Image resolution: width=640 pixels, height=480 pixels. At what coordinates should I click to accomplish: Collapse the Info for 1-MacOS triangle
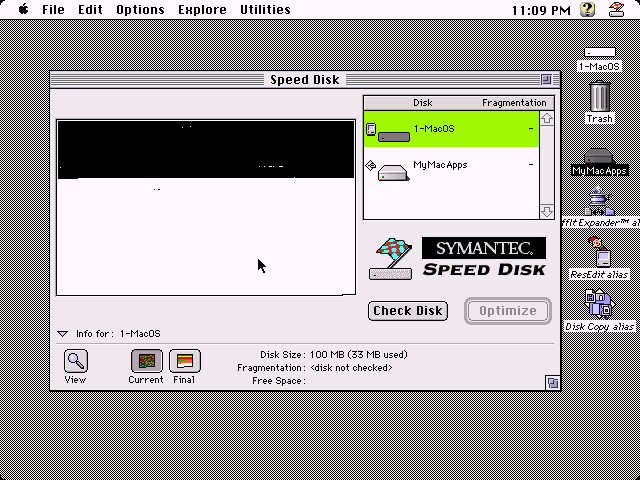point(62,334)
